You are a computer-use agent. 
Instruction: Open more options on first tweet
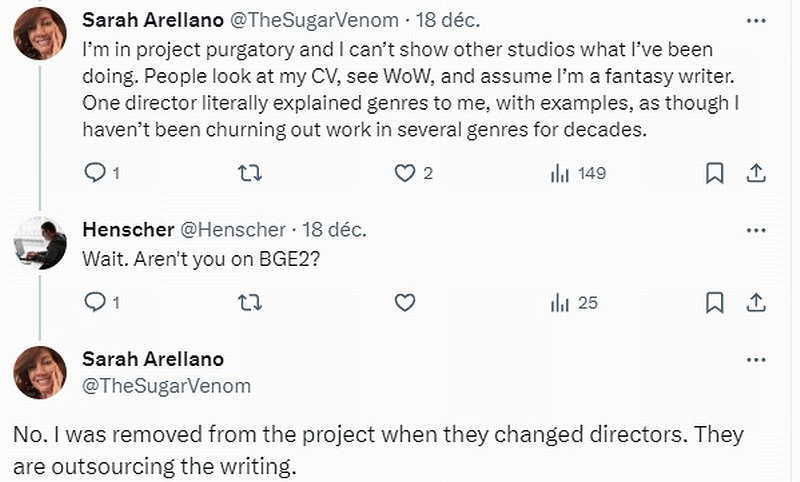[x=756, y=20]
